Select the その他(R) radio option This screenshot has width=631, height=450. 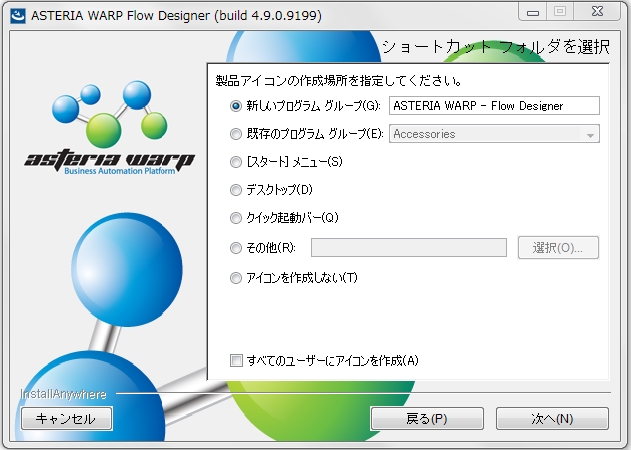236,248
